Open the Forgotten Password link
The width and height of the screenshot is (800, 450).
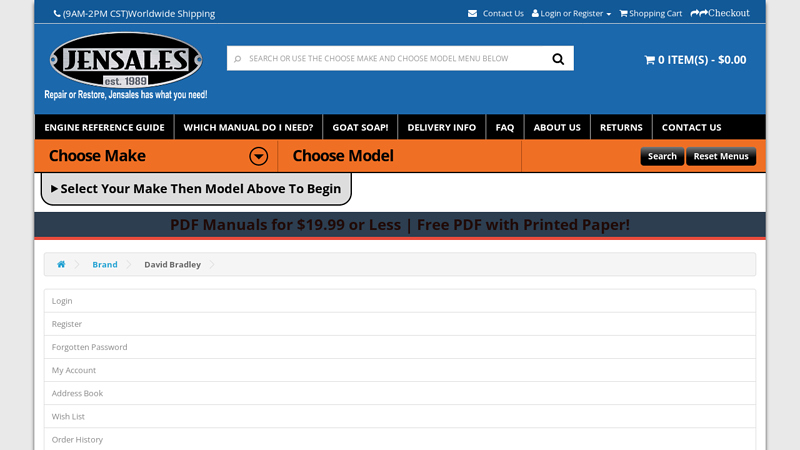90,347
